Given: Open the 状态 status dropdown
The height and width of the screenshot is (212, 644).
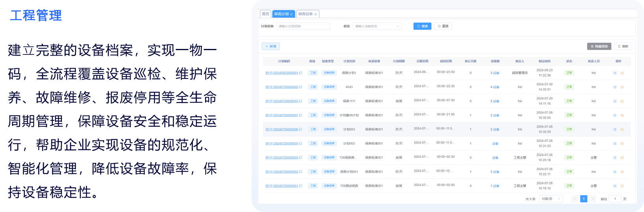Looking at the screenshot, I should (x=377, y=26).
